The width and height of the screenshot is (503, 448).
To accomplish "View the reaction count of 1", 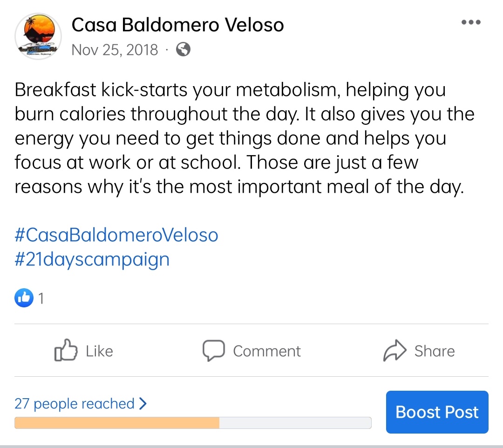I will click(41, 298).
